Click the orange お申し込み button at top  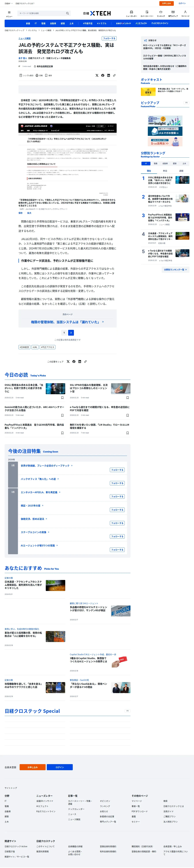click(166, 3)
